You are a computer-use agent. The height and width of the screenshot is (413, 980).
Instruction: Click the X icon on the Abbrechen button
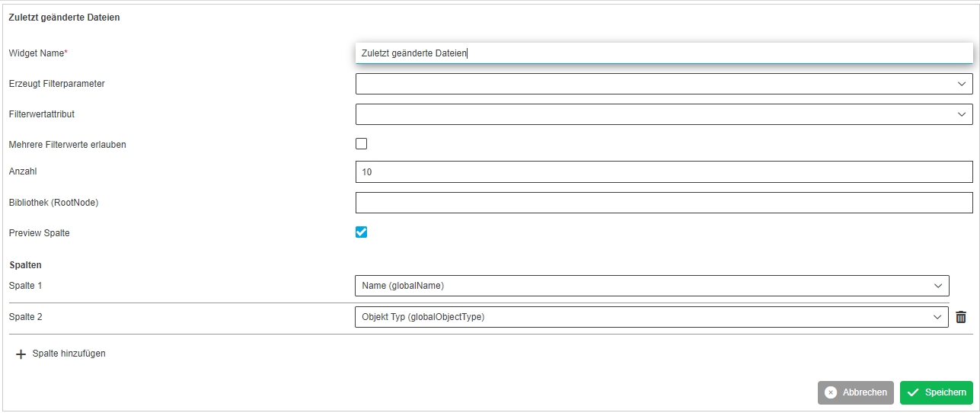(831, 392)
